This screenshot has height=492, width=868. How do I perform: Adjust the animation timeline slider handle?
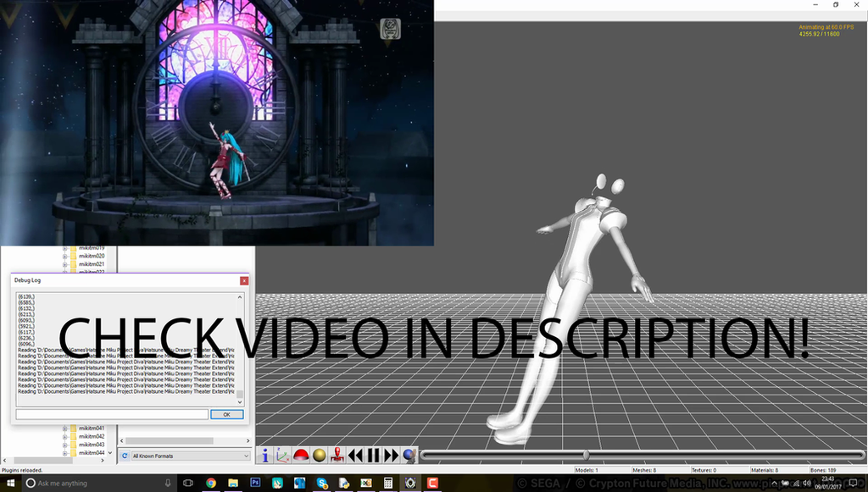click(x=587, y=455)
